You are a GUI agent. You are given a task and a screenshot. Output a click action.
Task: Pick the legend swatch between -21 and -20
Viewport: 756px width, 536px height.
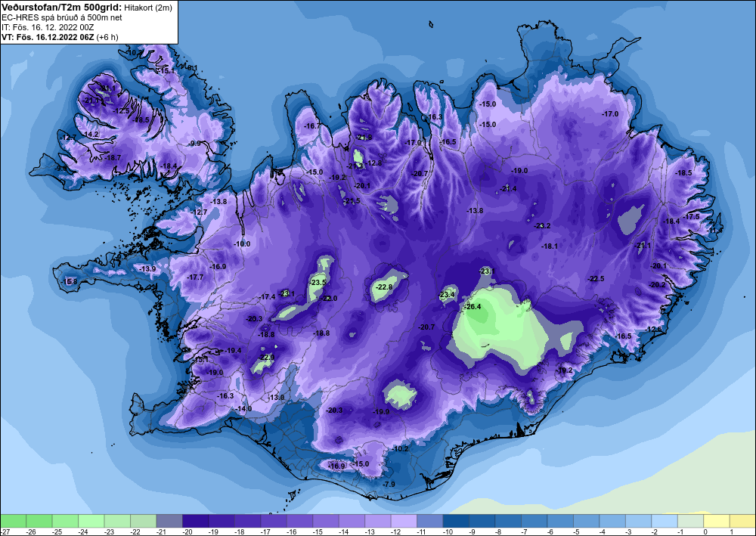point(169,521)
